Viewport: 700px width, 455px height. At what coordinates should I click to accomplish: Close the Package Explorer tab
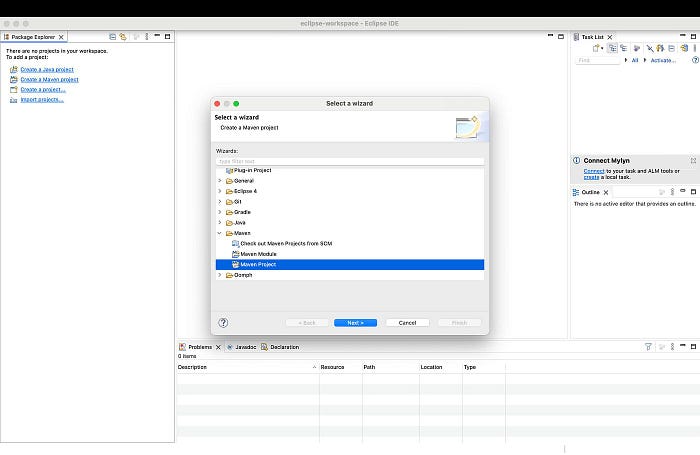61,37
